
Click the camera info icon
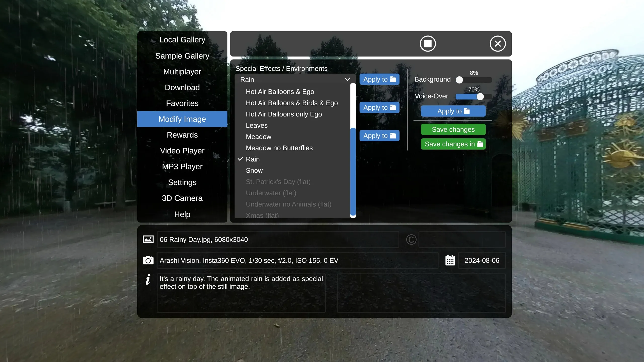pyautogui.click(x=148, y=260)
